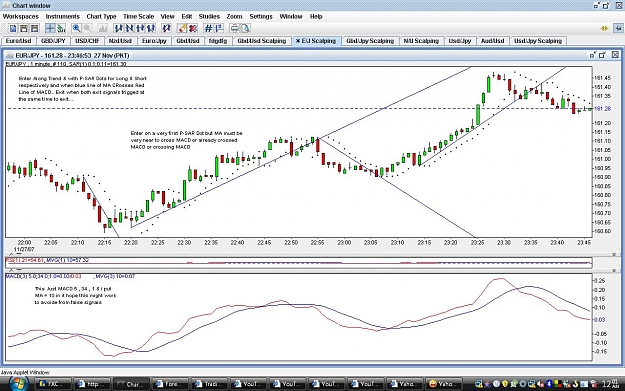Image resolution: width=625 pixels, height=391 pixels.
Task: Open the Instruments menu
Action: pyautogui.click(x=63, y=16)
